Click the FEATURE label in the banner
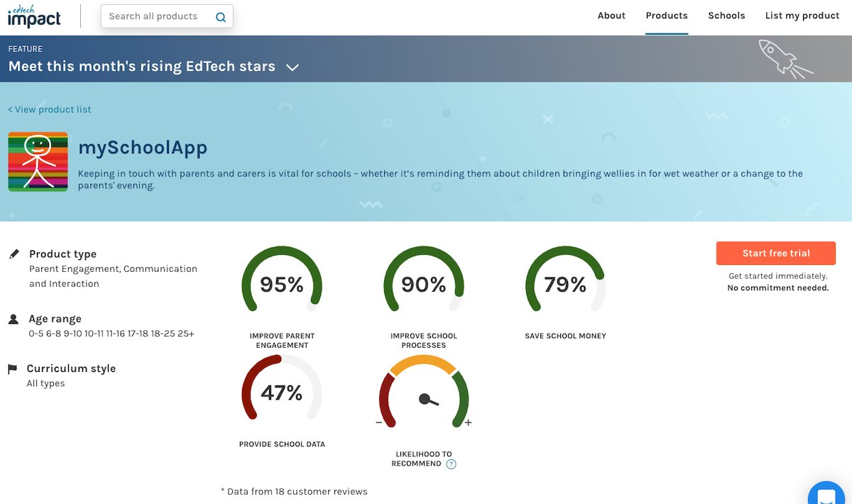This screenshot has width=852, height=504. click(26, 49)
